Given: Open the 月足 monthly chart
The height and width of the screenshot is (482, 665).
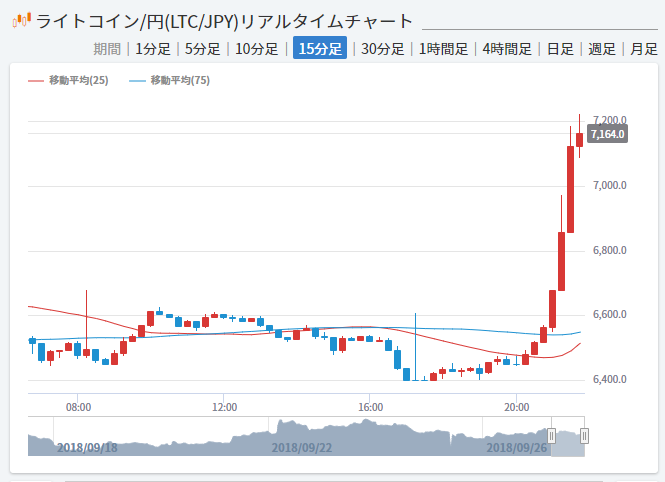Looking at the screenshot, I should pyautogui.click(x=643, y=49).
